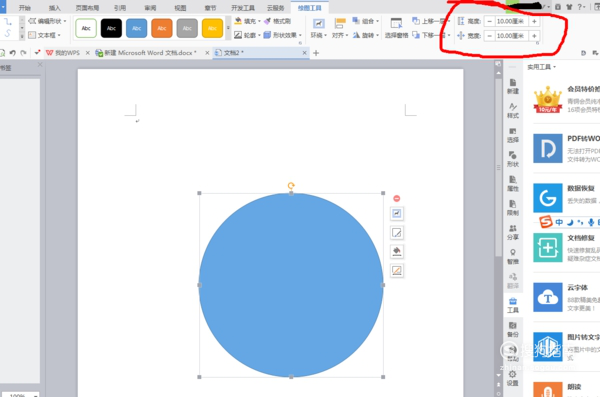Open the 文档修复 document repair tool
Viewport: 600px width, 397px height.
[x=548, y=247]
